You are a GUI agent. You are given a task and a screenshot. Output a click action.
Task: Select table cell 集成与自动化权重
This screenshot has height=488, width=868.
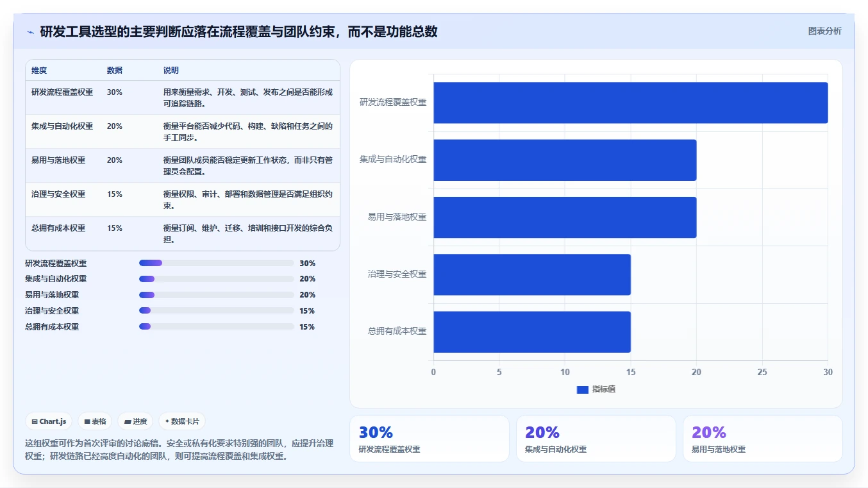(62, 126)
